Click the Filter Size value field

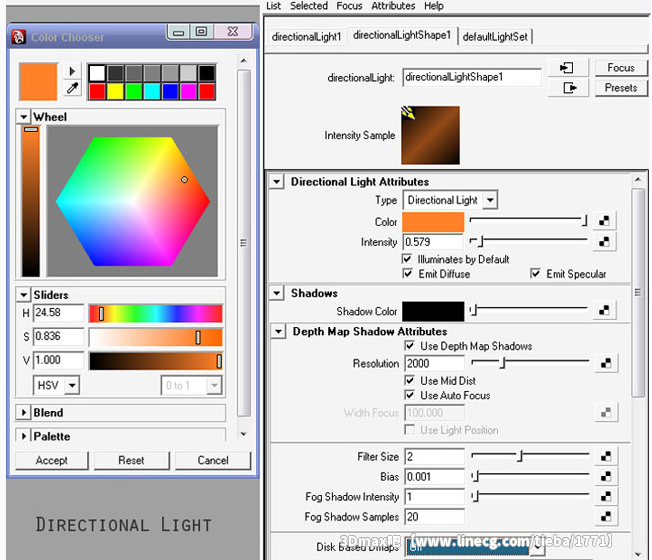pos(435,456)
